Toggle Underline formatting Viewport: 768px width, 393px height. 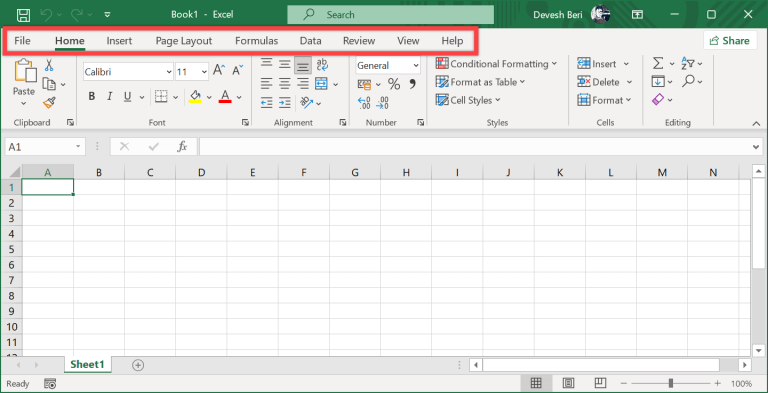tap(127, 97)
